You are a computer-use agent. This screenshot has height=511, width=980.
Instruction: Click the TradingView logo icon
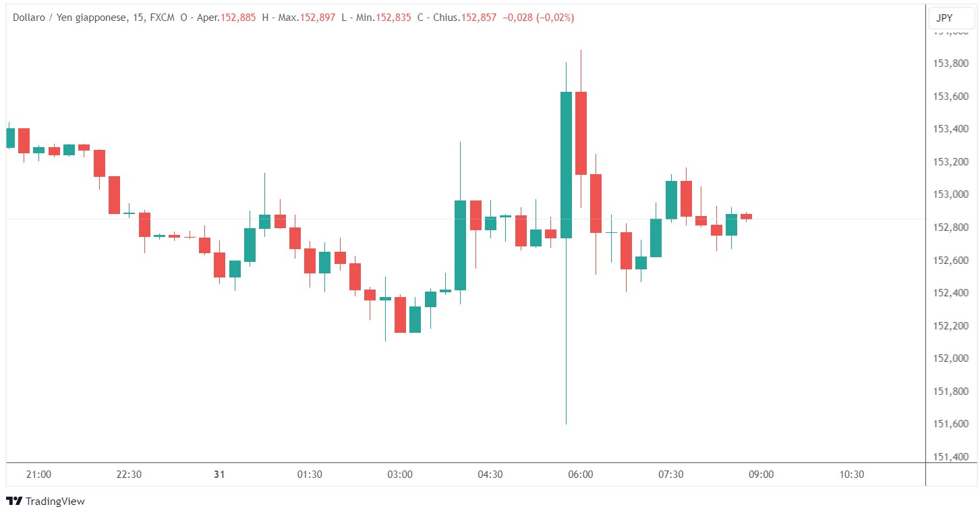(13, 501)
